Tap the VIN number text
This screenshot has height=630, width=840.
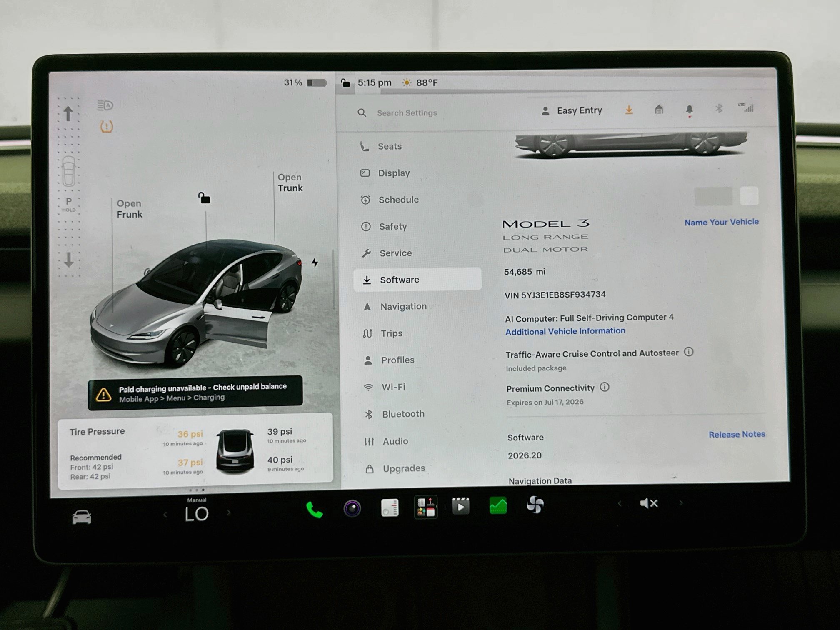[555, 295]
